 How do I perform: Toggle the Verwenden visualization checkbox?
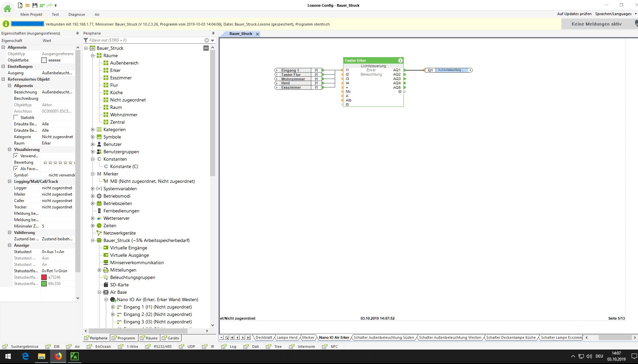pos(16,156)
